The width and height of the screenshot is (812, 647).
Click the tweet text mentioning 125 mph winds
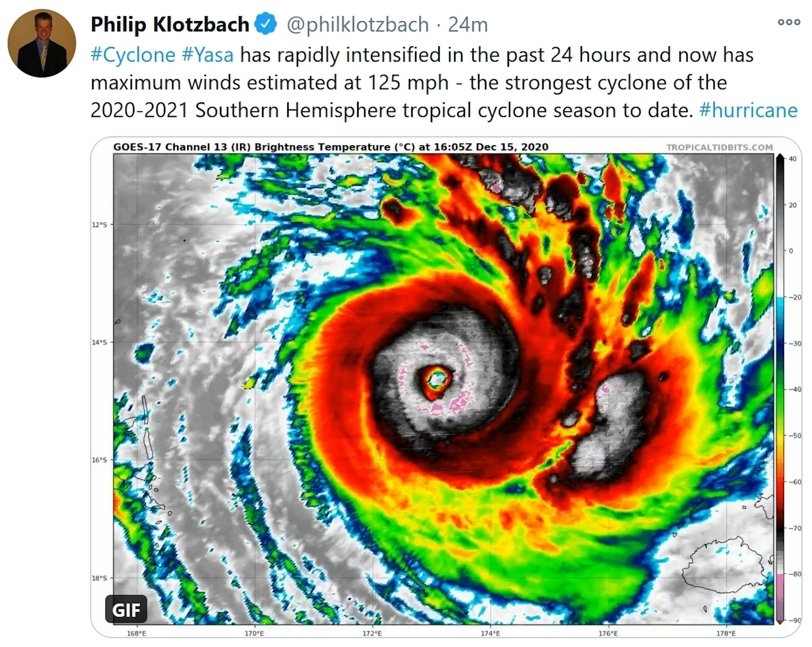click(409, 83)
